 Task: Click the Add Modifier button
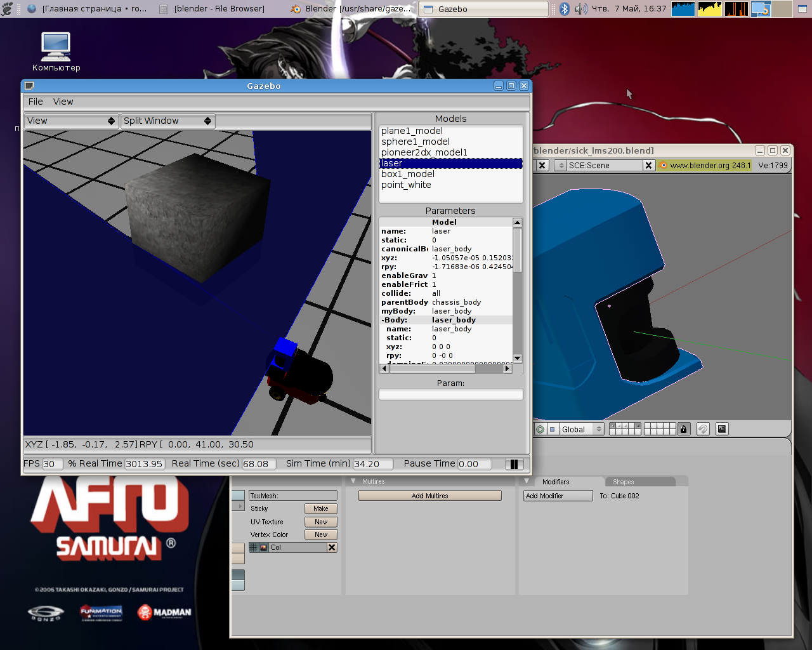tap(558, 496)
